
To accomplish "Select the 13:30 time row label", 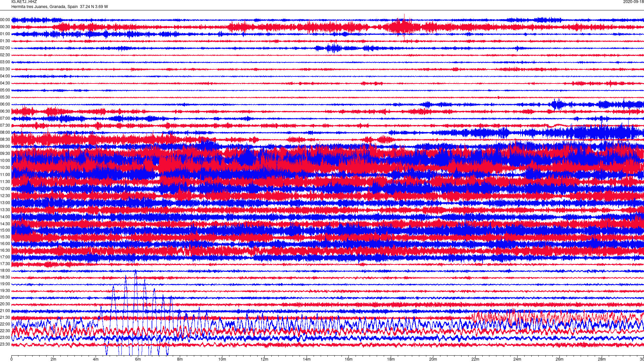I will (5, 210).
